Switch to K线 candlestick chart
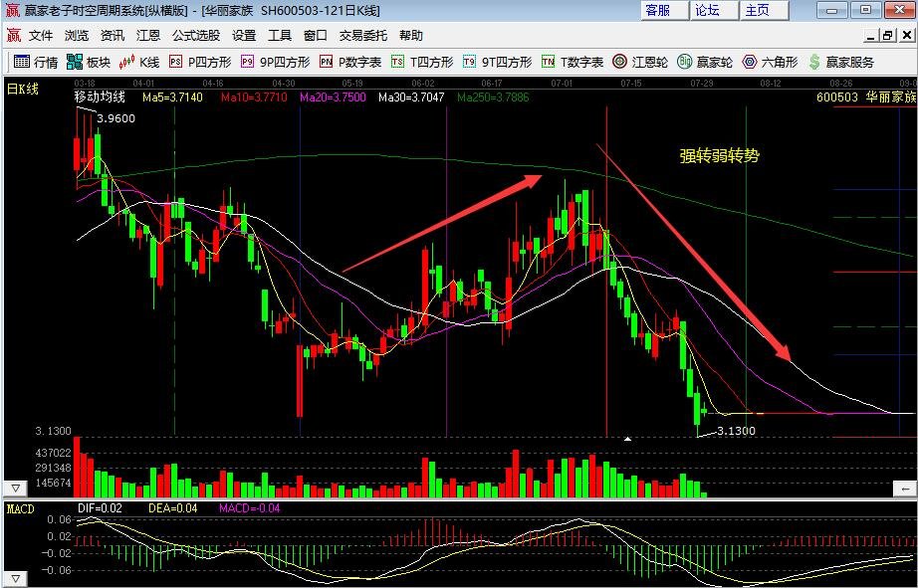Viewport: 918px width, 588px height. pos(138,62)
